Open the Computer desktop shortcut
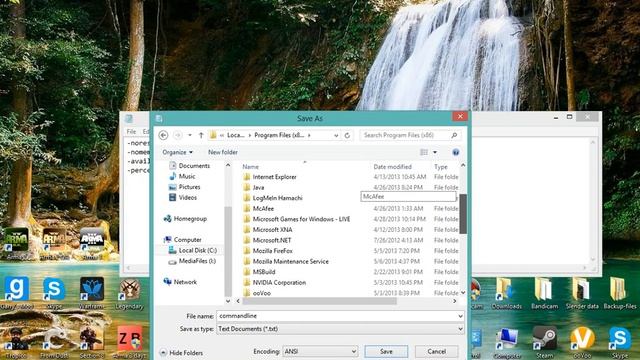Viewport: 640px width, 360px height. [x=507, y=342]
